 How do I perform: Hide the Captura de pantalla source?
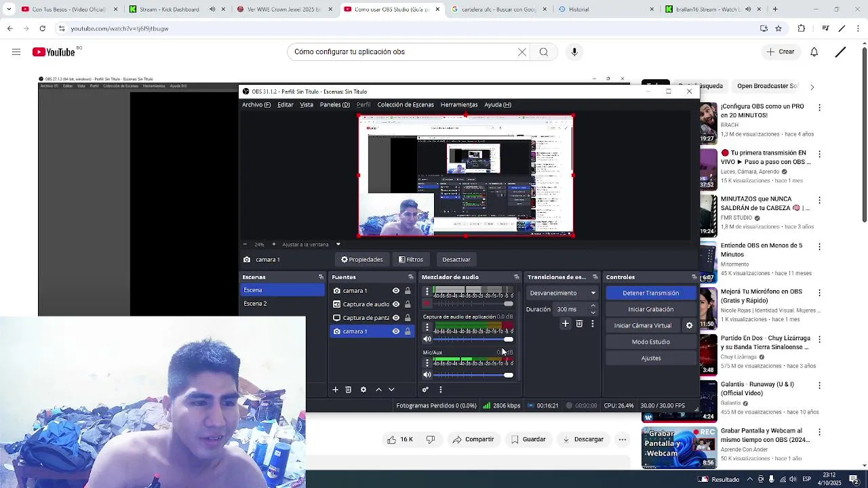coord(396,318)
